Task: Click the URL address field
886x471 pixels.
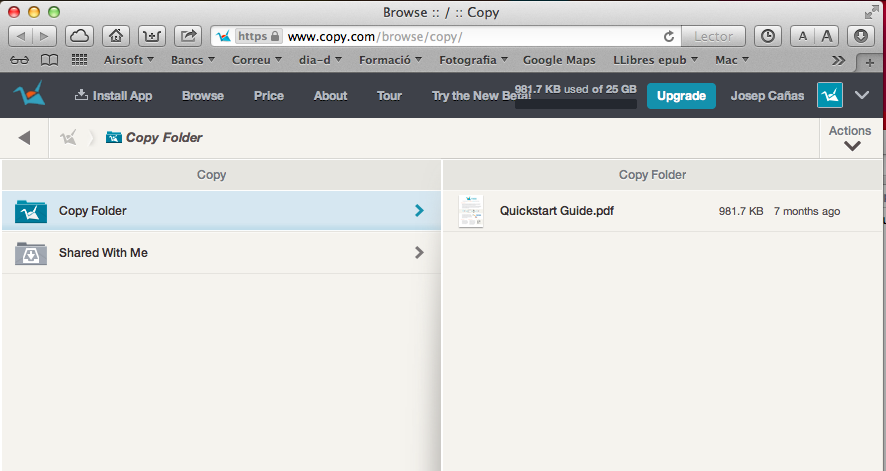Action: (470, 36)
